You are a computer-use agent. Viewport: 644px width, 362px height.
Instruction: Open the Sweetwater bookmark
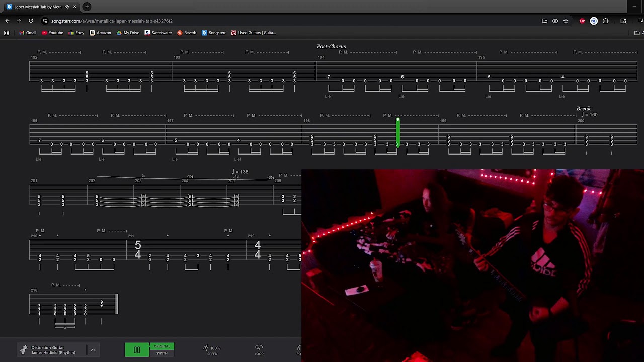[158, 33]
